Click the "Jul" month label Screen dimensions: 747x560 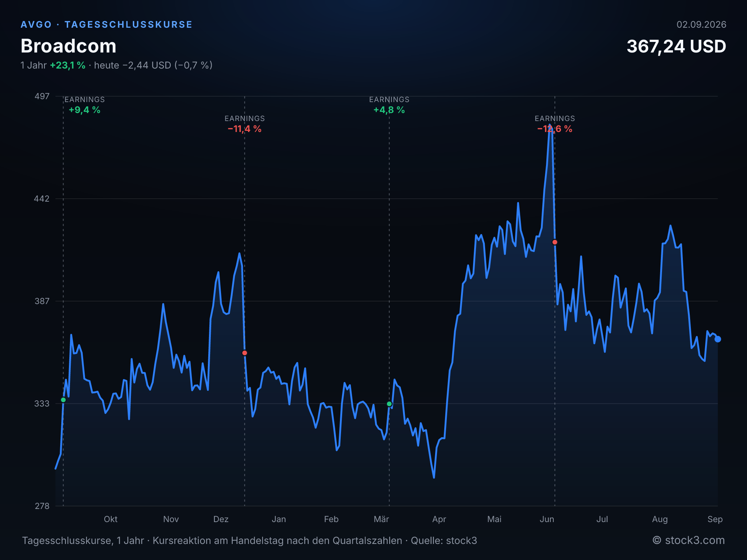pyautogui.click(x=602, y=519)
